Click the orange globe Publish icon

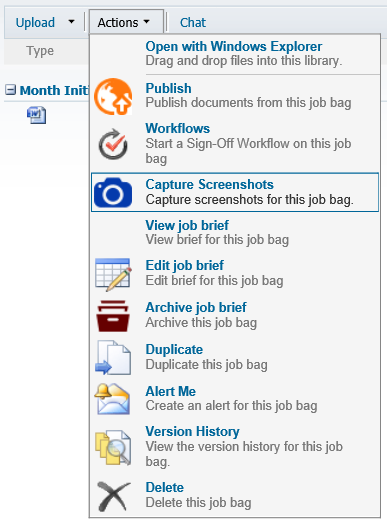click(x=113, y=96)
